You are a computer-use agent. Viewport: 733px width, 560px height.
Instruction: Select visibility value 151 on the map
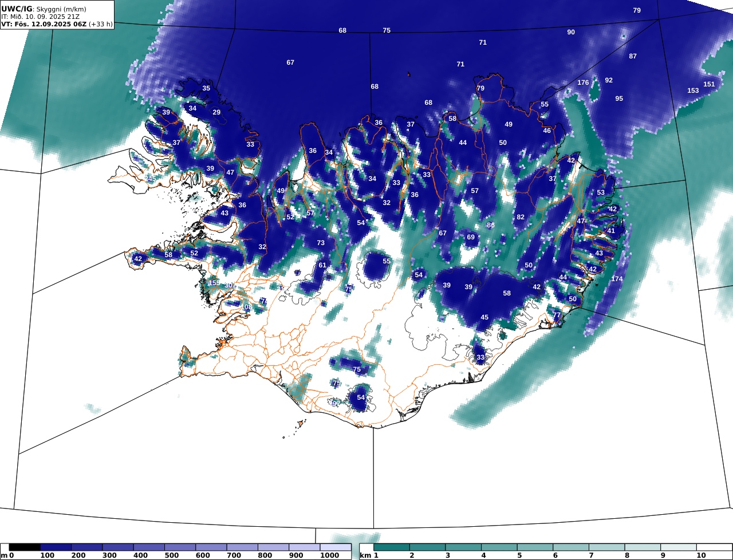tap(709, 84)
